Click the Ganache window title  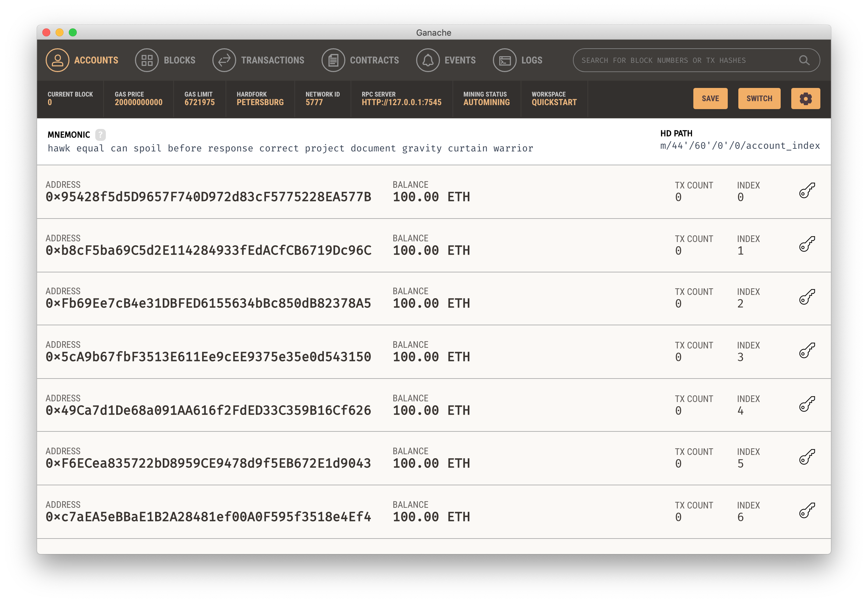(434, 33)
